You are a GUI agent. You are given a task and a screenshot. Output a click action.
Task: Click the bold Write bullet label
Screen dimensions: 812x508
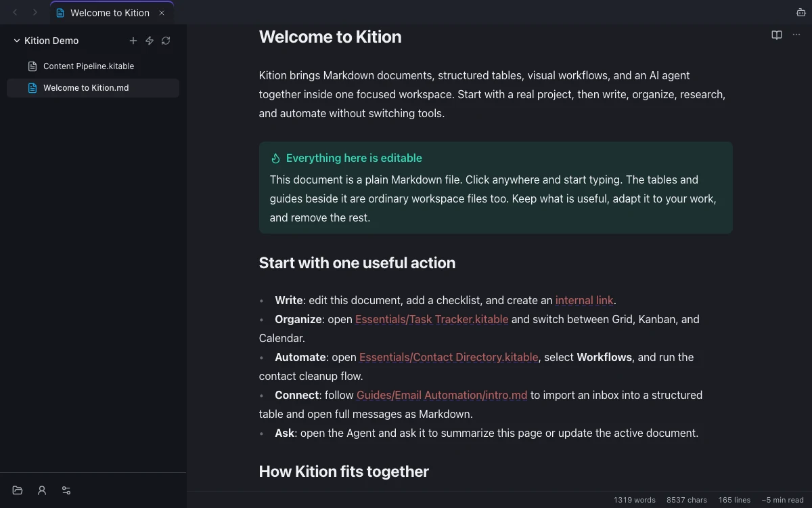click(x=289, y=300)
